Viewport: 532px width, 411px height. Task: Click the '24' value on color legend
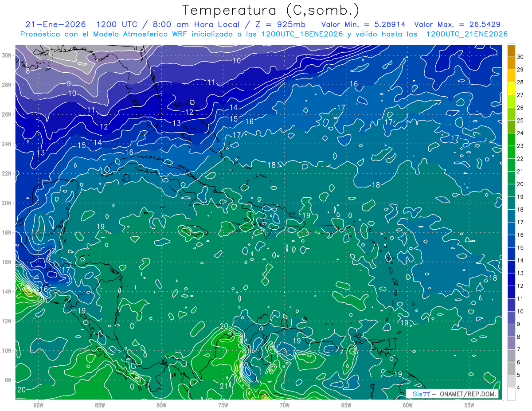point(520,133)
